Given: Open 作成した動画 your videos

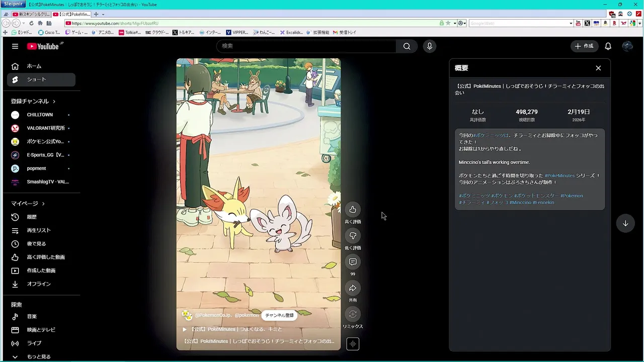Looking at the screenshot, I should click(x=41, y=270).
